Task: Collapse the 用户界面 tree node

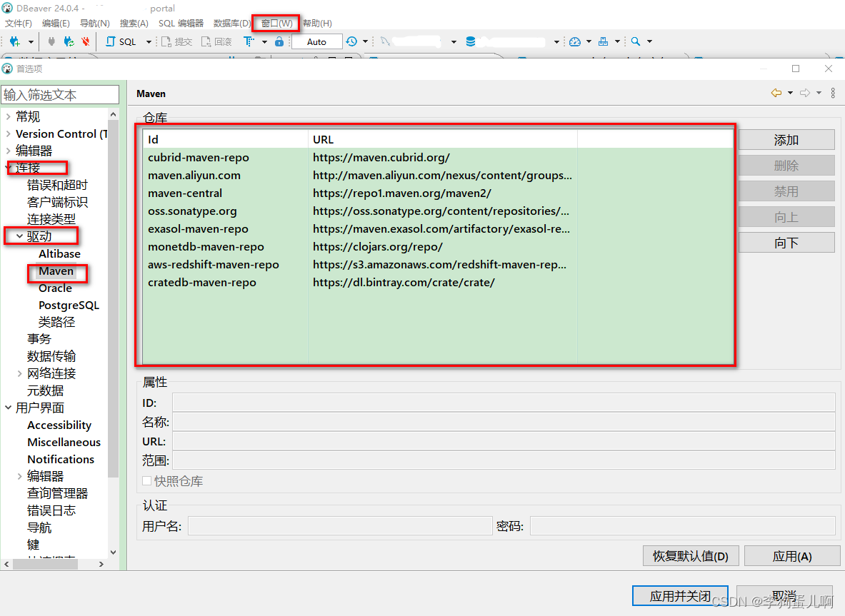Action: (x=8, y=408)
